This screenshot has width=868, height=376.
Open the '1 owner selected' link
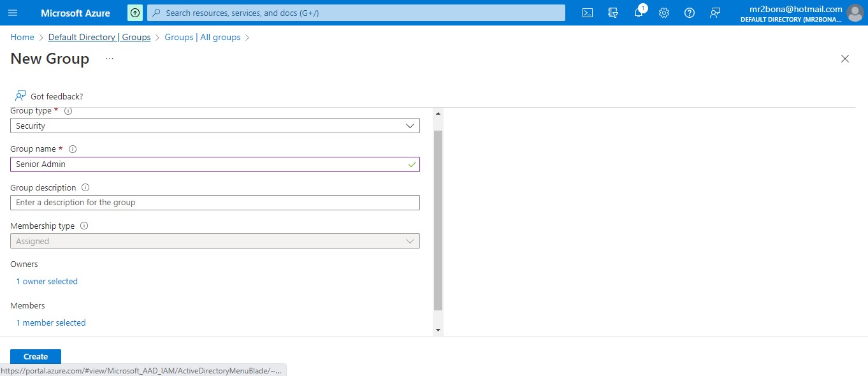(x=47, y=281)
